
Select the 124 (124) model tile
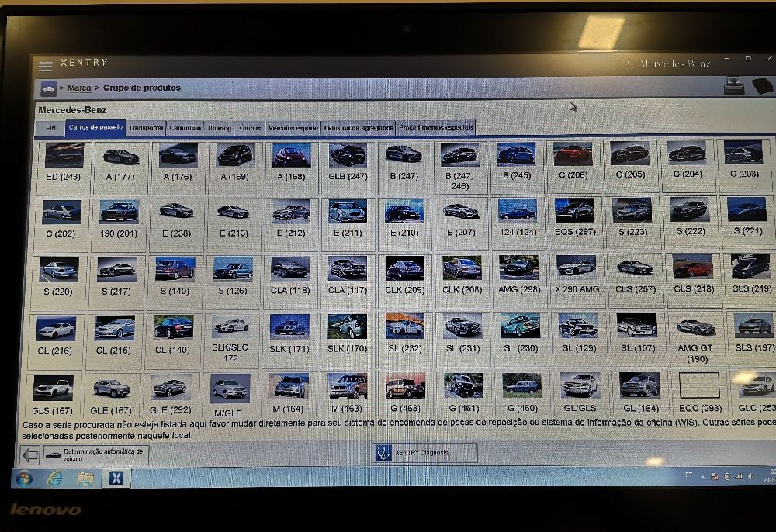(518, 223)
